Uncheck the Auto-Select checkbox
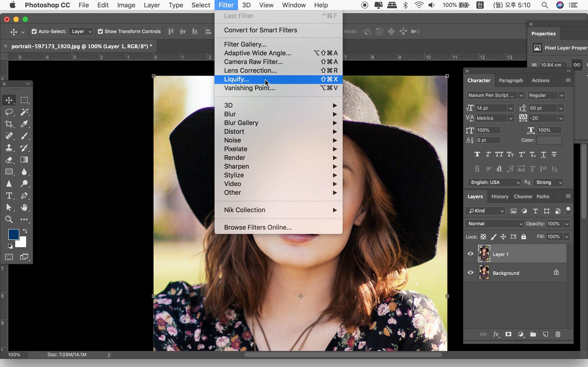Image resolution: width=588 pixels, height=367 pixels. 34,32
